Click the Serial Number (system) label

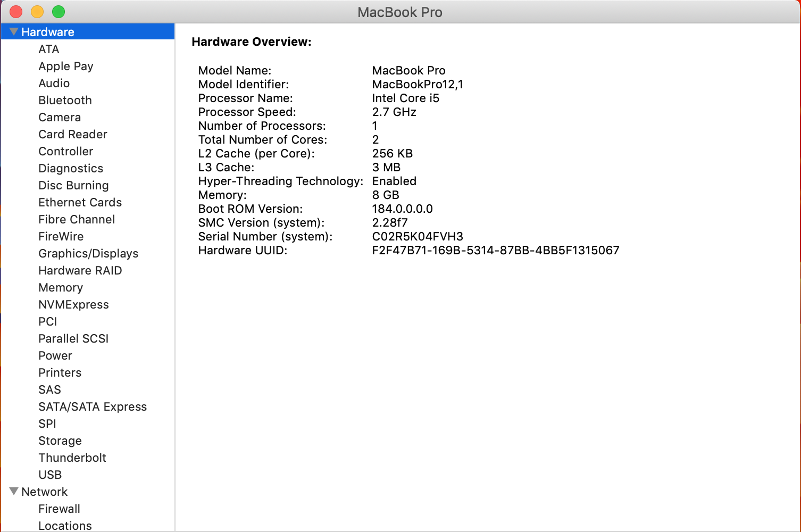click(x=265, y=236)
